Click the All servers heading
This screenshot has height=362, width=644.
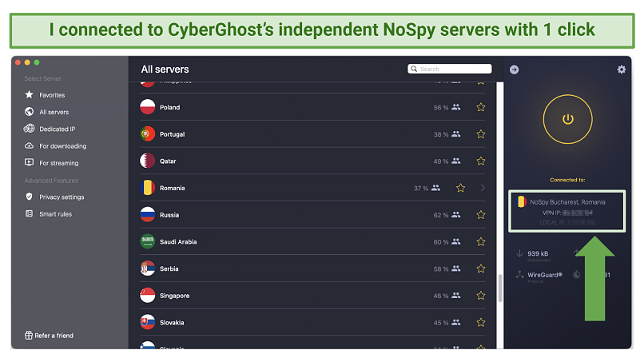pyautogui.click(x=165, y=70)
